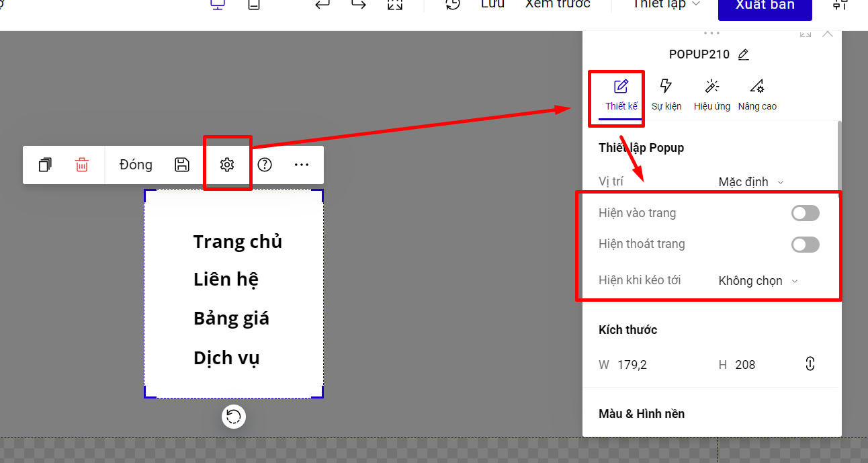Click the duplicate popup icon

(45, 165)
